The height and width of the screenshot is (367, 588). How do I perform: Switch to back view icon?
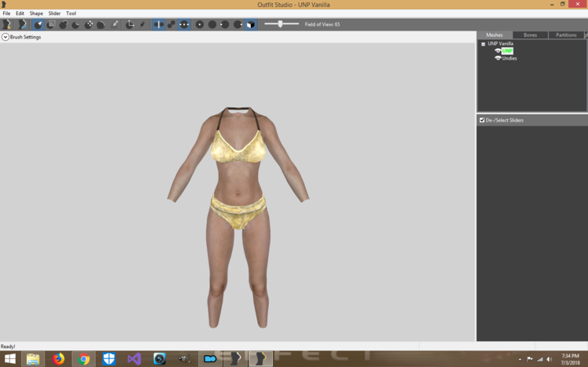coord(212,24)
